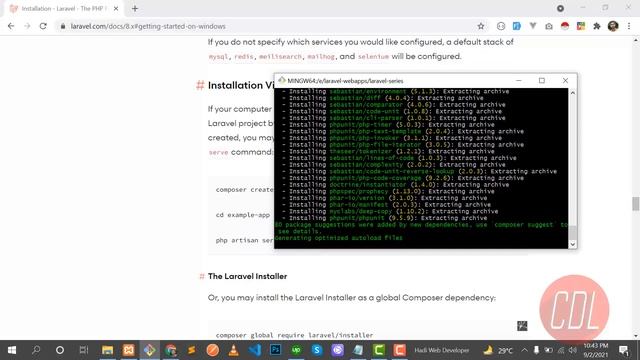
Task: Copy the composer global require code snippet
Action: coord(522,326)
